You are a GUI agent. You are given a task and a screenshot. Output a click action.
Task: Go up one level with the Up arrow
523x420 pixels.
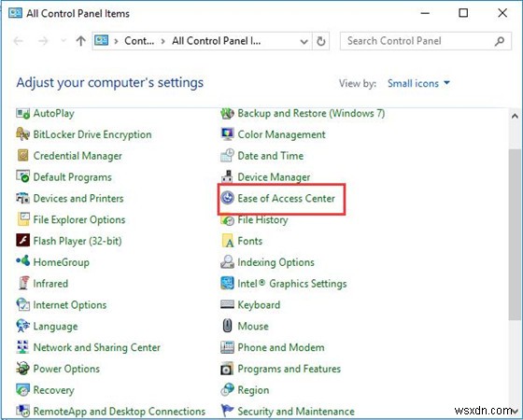click(x=80, y=41)
